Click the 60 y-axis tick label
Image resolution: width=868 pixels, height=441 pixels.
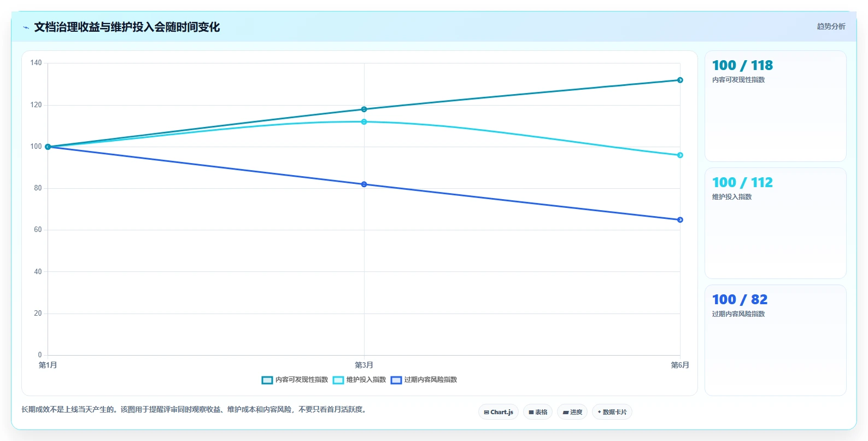pos(38,230)
